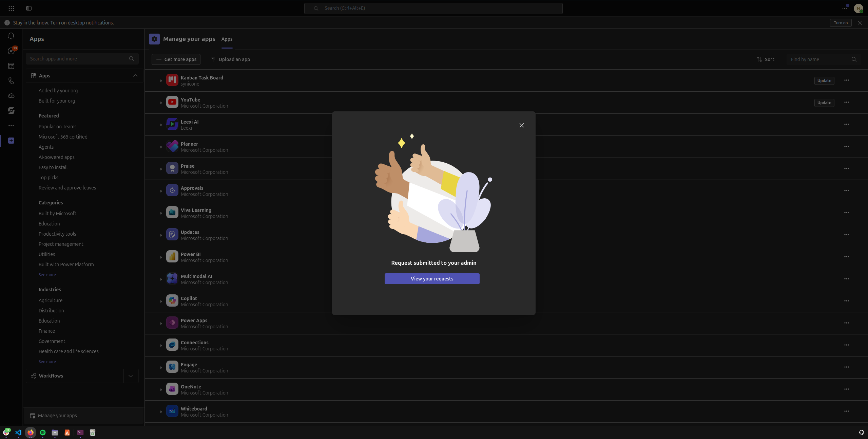Screen dimensions: 868x439
Task: Open the Calendar icon in sidebar
Action: 11,66
